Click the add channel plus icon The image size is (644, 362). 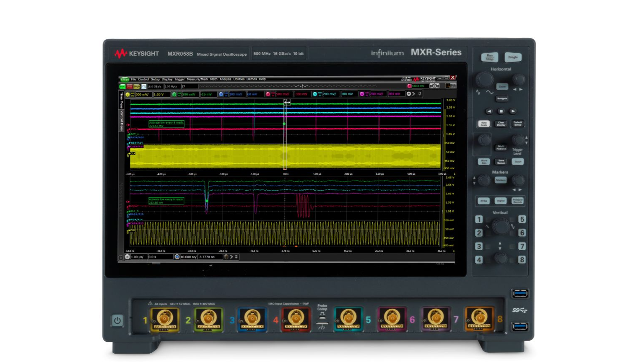coord(409,94)
